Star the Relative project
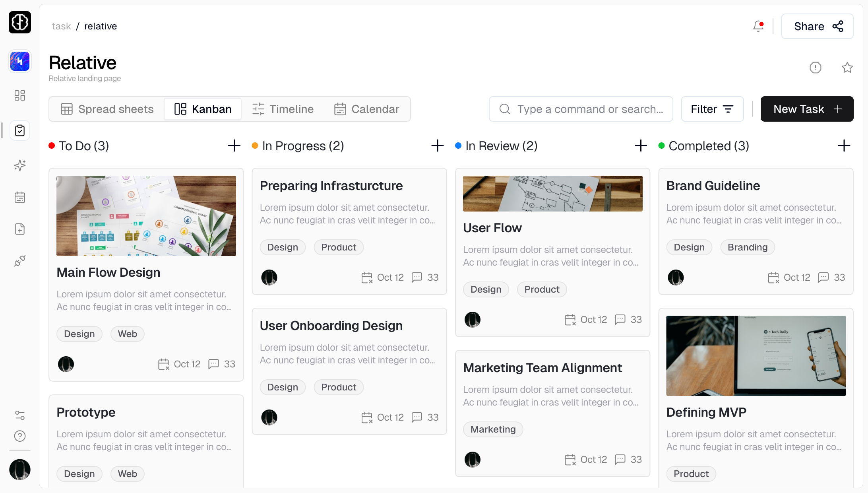 click(x=847, y=67)
